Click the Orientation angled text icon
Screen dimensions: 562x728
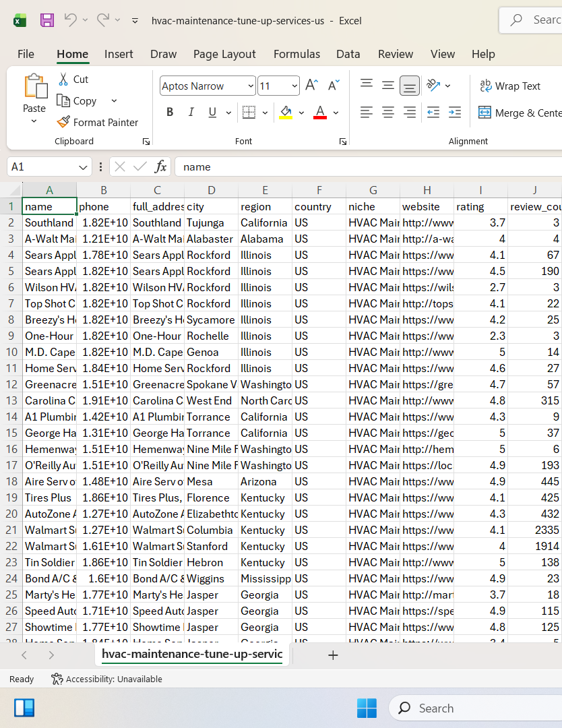coord(433,85)
